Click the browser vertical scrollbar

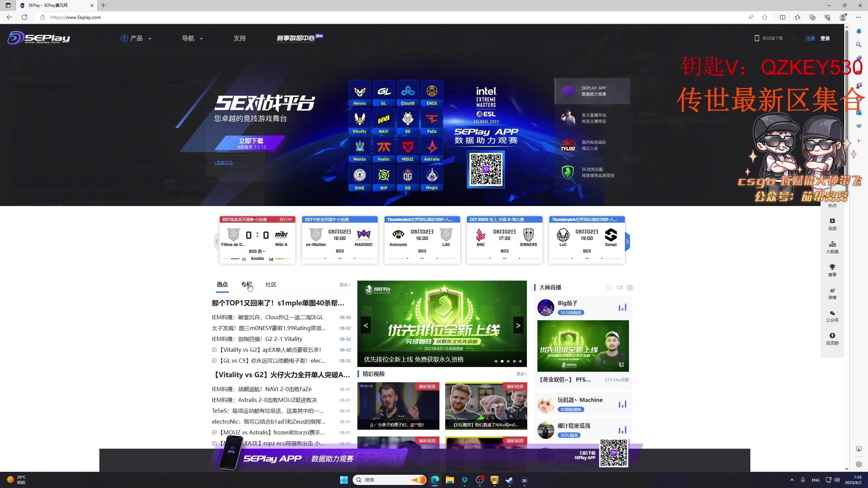[x=847, y=247]
